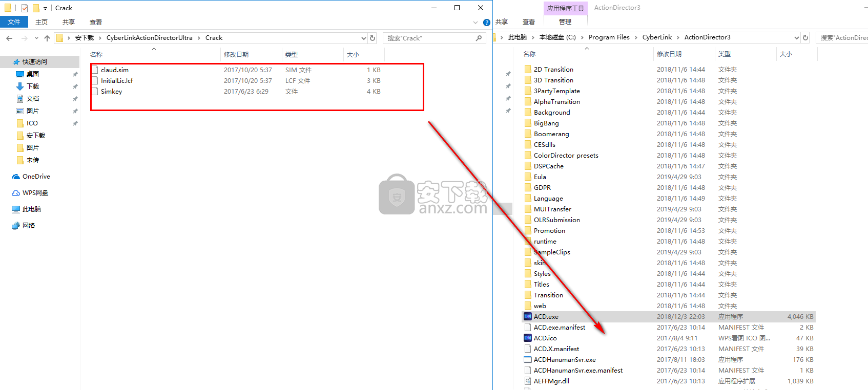
Task: Select the Background folder
Action: [552, 113]
